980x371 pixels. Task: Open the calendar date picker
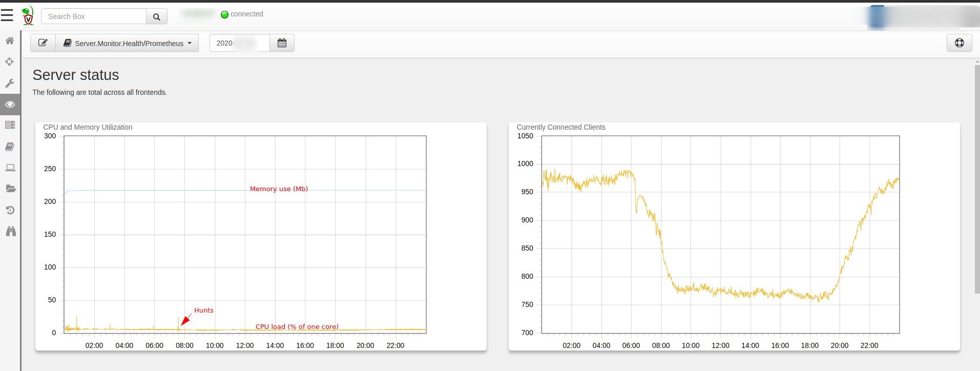[282, 43]
